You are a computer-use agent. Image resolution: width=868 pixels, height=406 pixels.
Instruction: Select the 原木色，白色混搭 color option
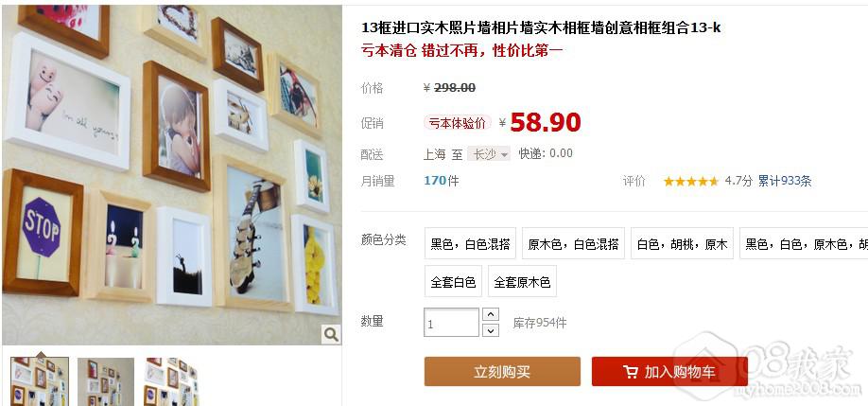coord(573,243)
